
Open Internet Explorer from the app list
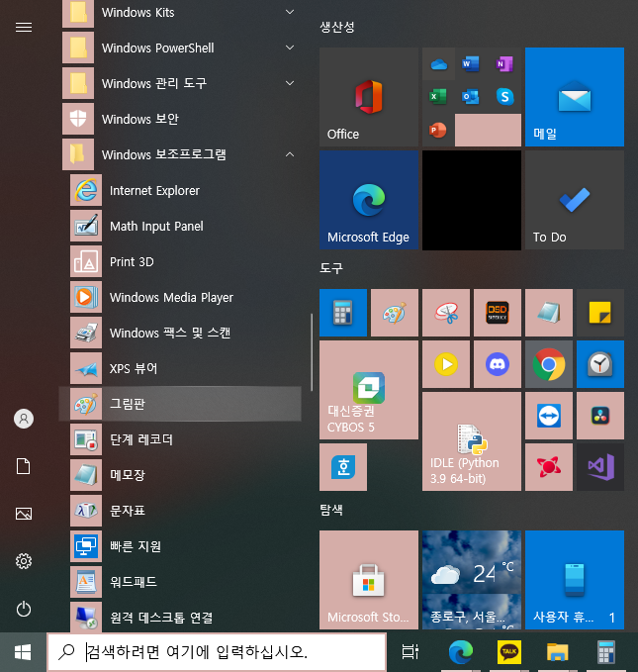[180, 190]
